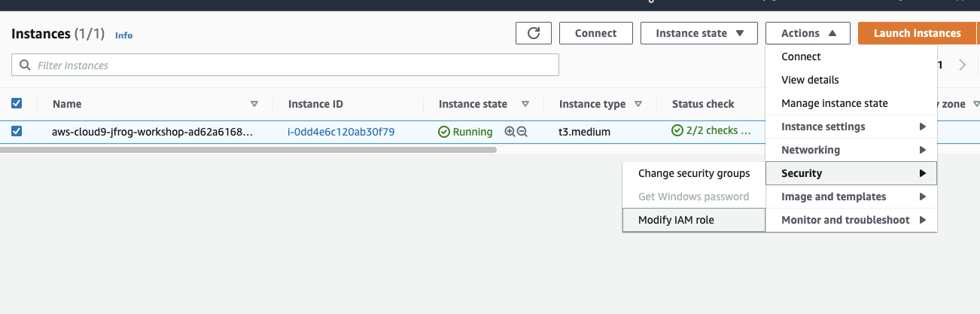
Task: Collapse the Actions dropdown menu
Action: [x=808, y=33]
